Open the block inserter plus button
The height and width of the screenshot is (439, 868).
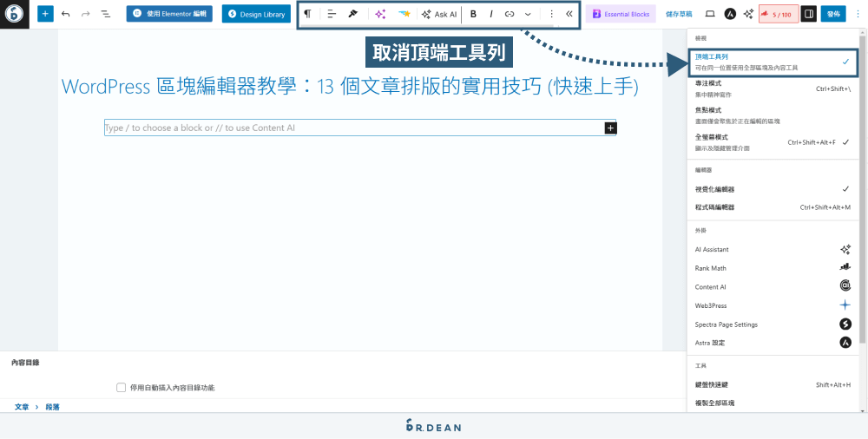click(x=45, y=14)
